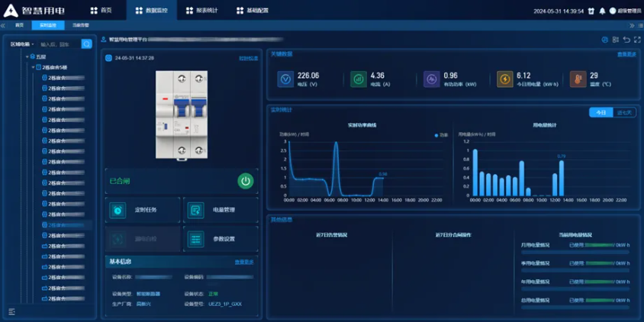
Task: Open the 报表统计 top menu
Action: [202, 11]
